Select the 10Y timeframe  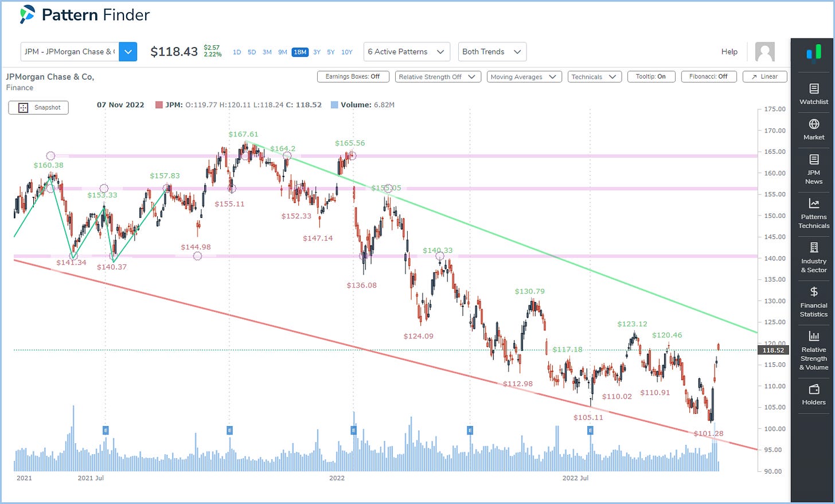[x=347, y=52]
